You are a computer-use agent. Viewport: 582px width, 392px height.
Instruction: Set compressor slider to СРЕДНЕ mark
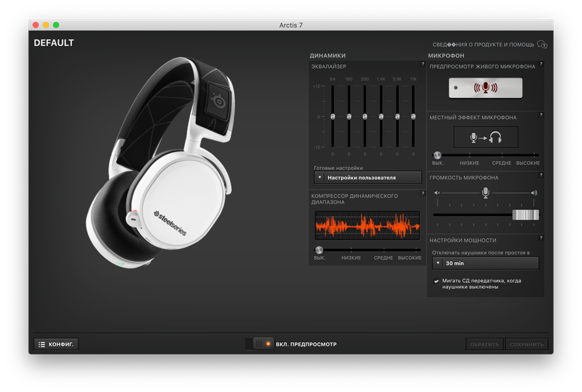[384, 250]
